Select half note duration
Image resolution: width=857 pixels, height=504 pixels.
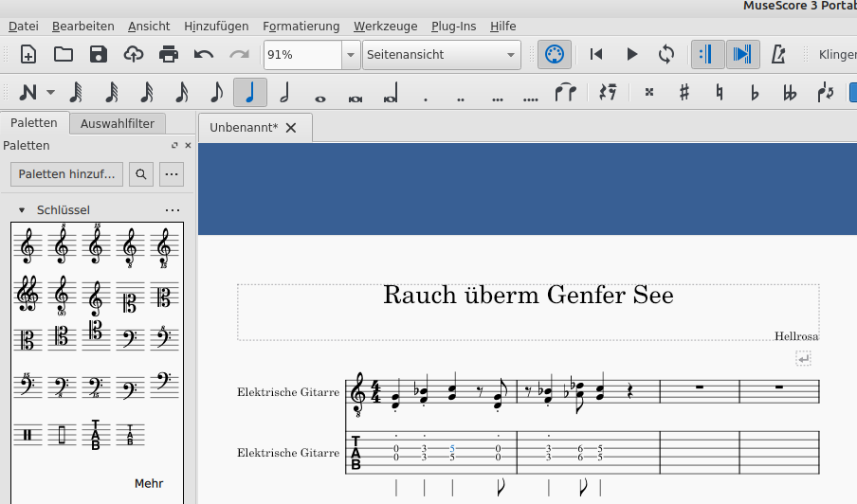pyautogui.click(x=284, y=92)
